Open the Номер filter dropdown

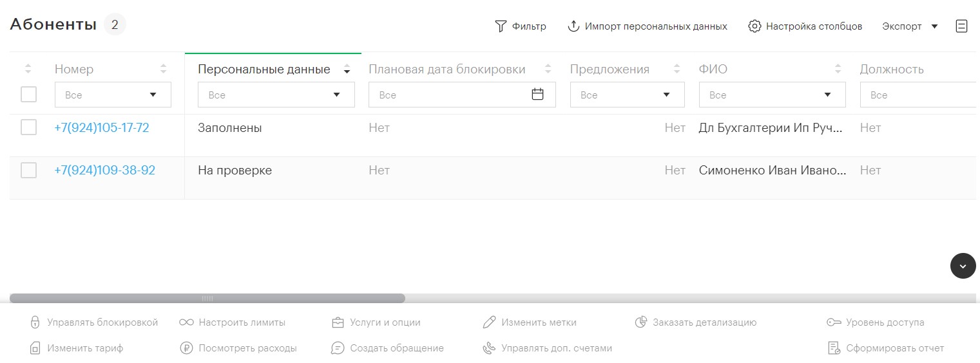pos(113,95)
